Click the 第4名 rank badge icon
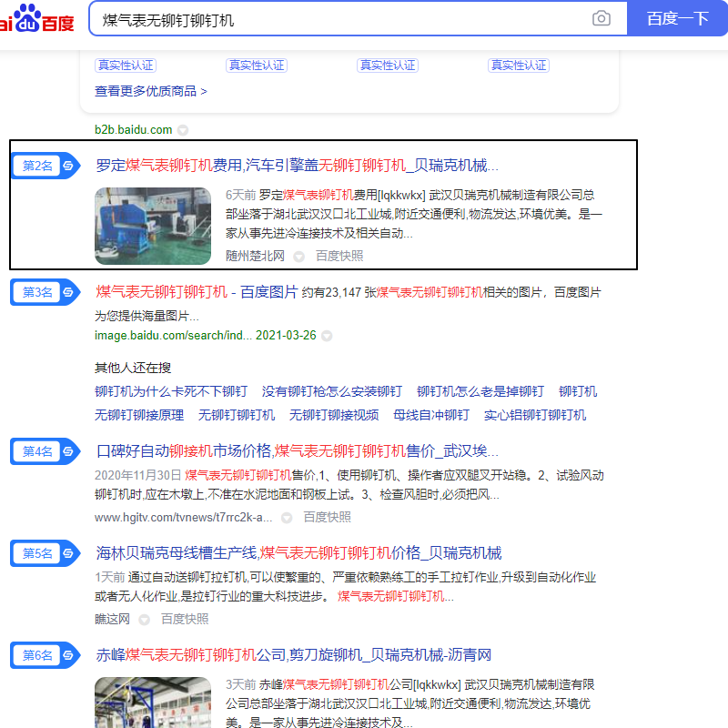 (x=45, y=451)
